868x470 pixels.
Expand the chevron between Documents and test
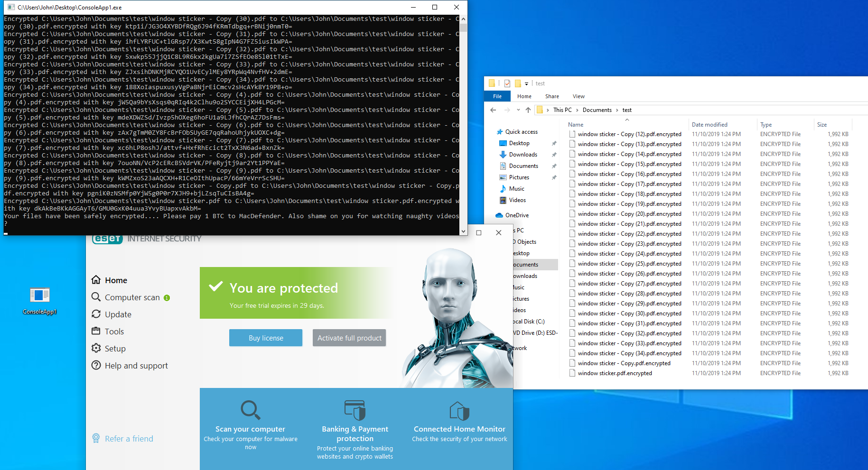[x=617, y=110]
